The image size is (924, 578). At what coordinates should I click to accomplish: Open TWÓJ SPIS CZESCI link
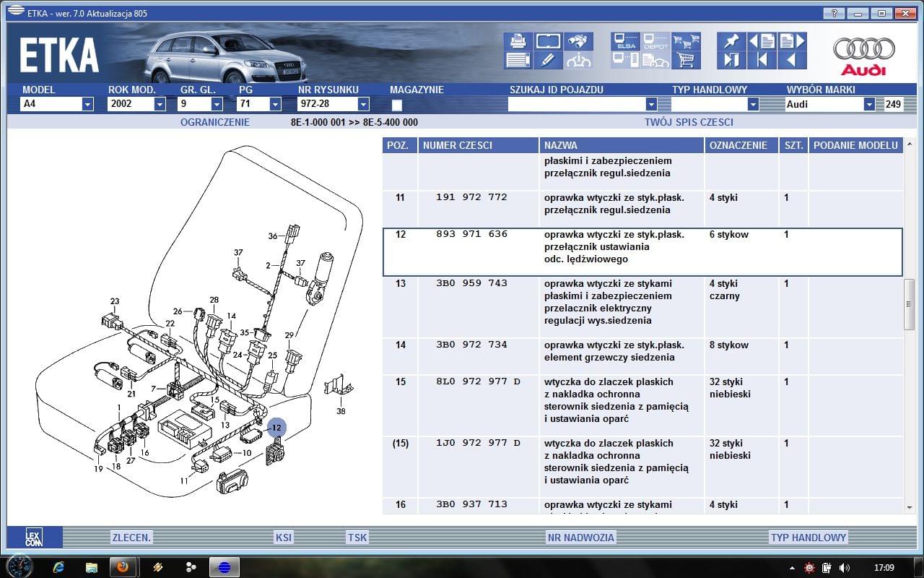click(689, 122)
